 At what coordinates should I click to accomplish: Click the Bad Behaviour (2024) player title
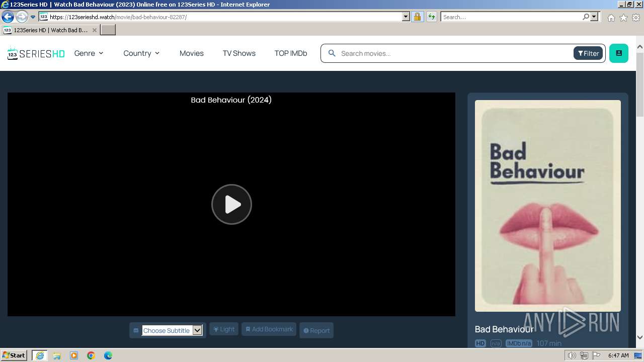[x=231, y=100]
